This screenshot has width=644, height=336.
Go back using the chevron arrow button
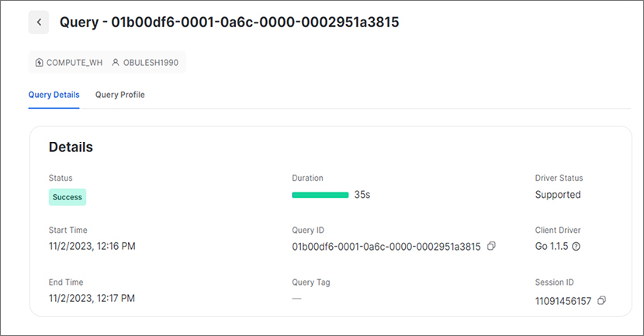(x=39, y=23)
